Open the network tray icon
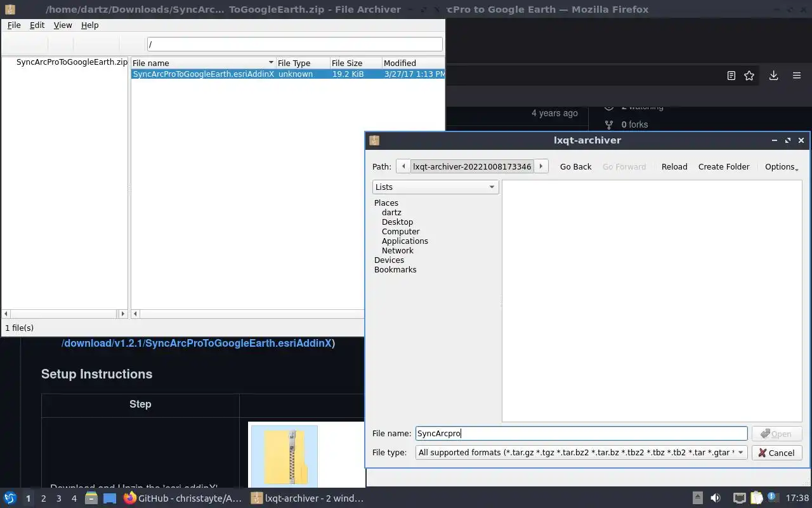The height and width of the screenshot is (508, 812). tap(739, 498)
